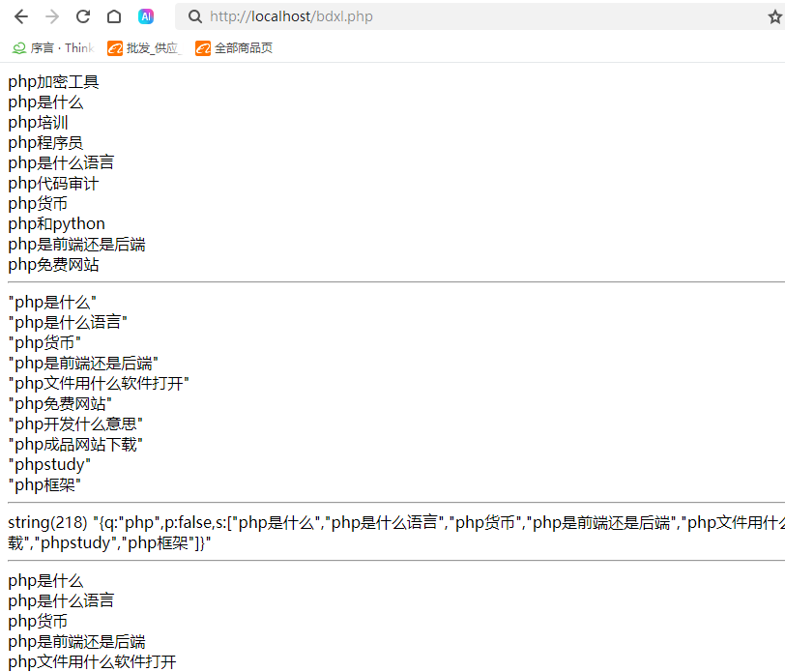Click the dump's second line ending with "php框架"]}
Image resolution: width=785 pixels, height=672 pixels.
(x=109, y=543)
